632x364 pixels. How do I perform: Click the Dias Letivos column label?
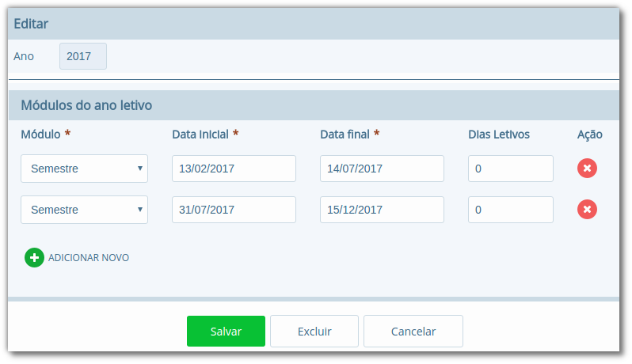click(x=499, y=135)
